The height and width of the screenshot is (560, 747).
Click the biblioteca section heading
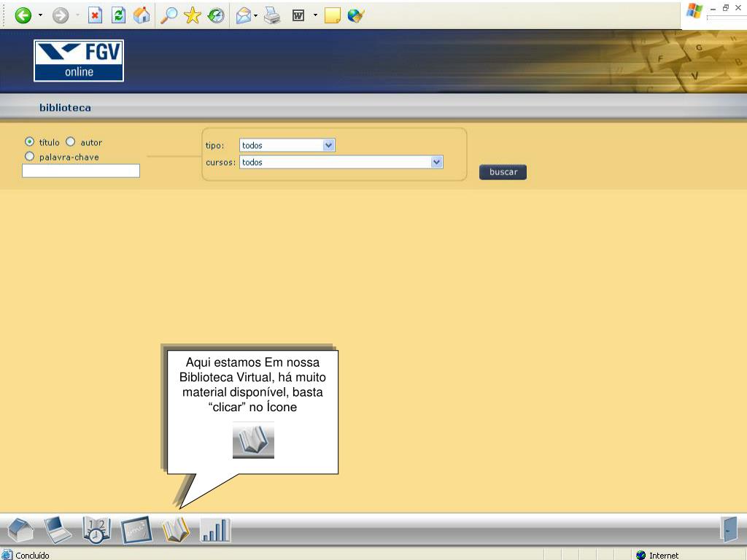pyautogui.click(x=65, y=108)
